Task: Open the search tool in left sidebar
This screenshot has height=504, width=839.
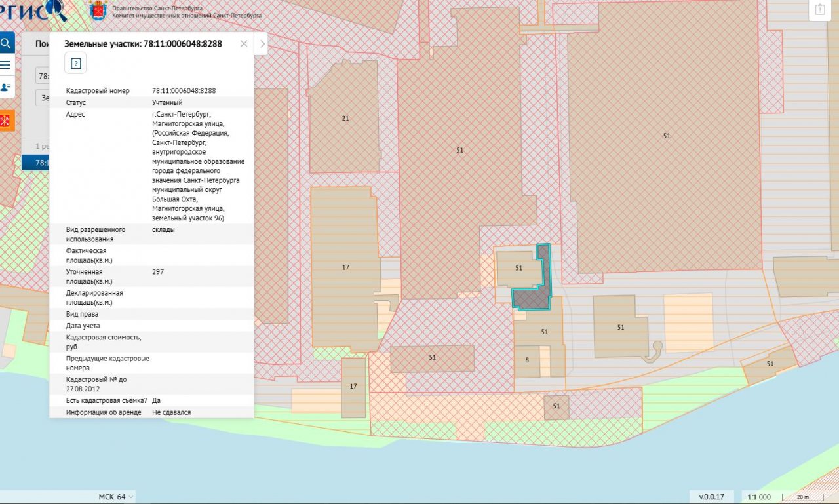Action: tap(6, 44)
